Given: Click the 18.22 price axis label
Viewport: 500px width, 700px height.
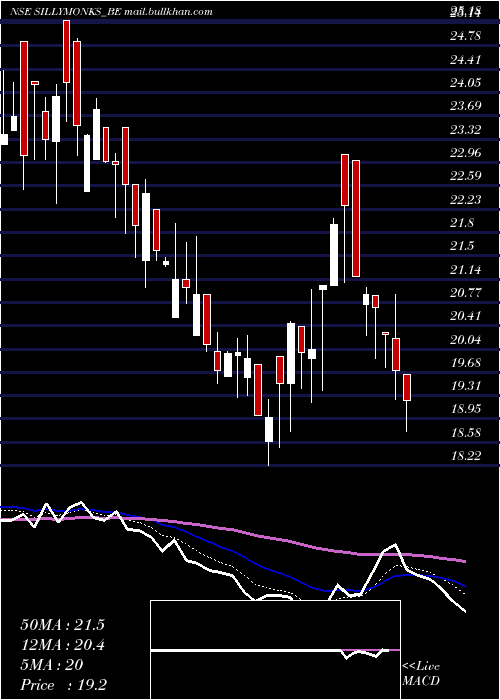Looking at the screenshot, I should (466, 455).
